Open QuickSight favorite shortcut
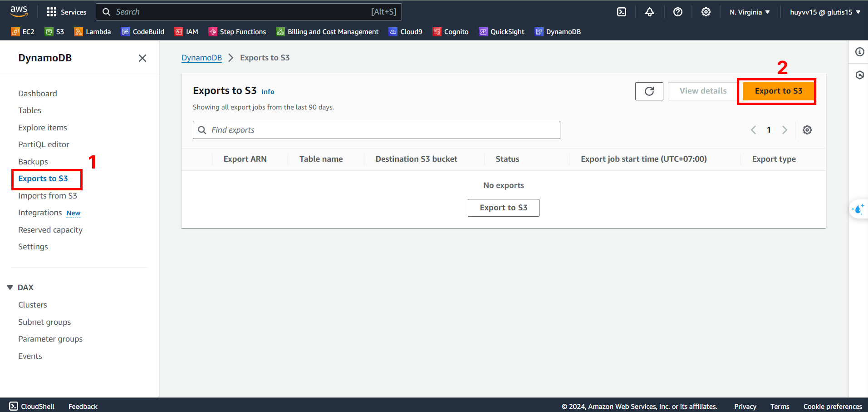This screenshot has width=868, height=412. click(502, 32)
